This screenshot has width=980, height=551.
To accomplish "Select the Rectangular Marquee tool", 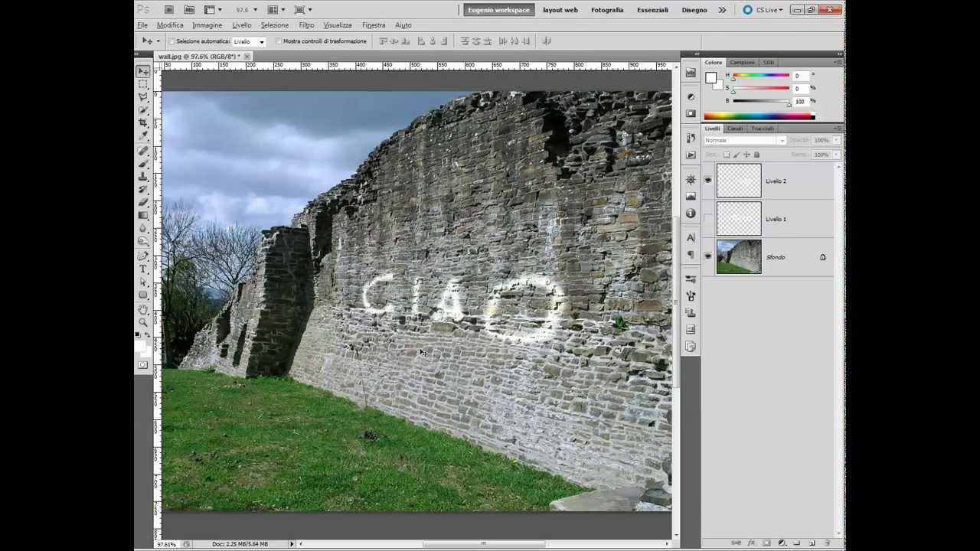I will [x=143, y=83].
